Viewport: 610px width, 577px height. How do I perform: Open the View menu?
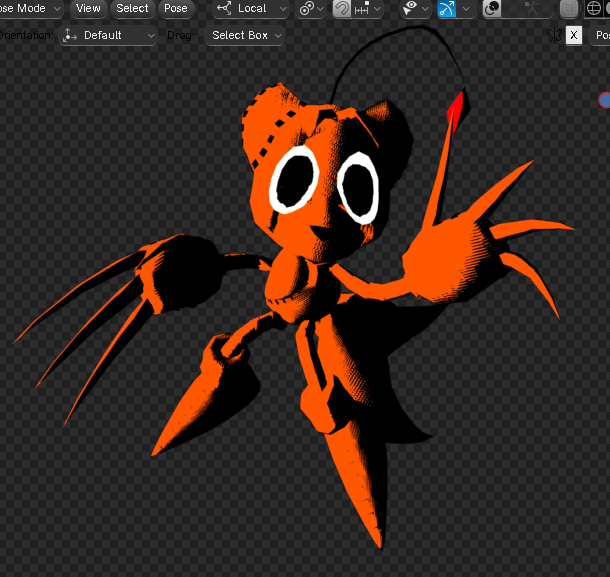(88, 8)
